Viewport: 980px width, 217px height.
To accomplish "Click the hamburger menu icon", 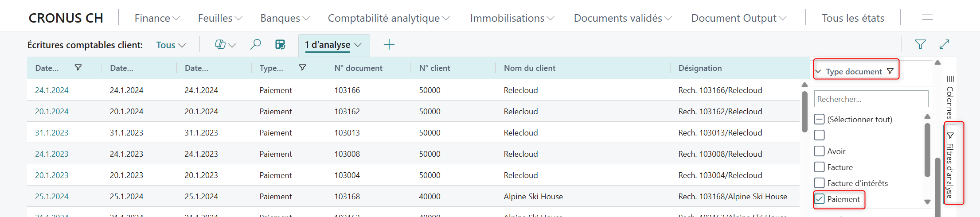I will [927, 17].
